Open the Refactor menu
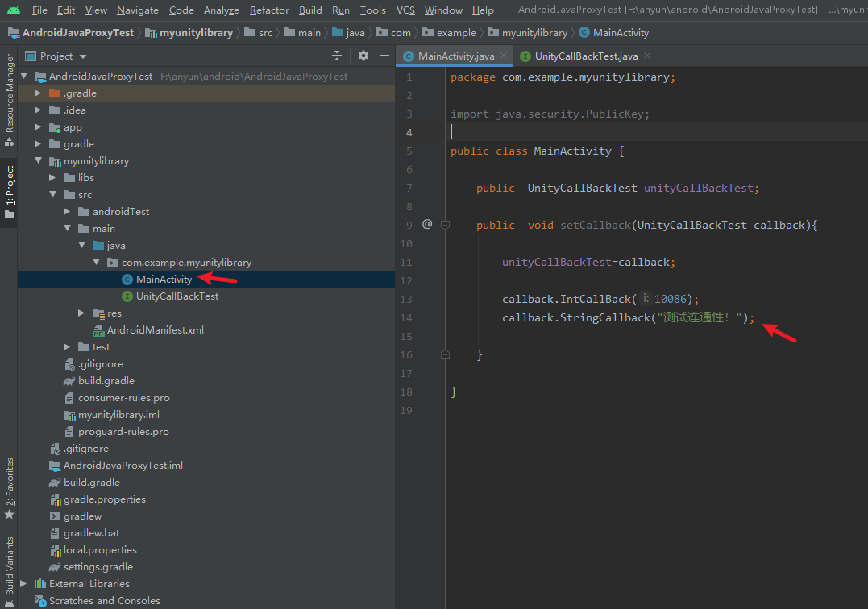This screenshot has width=868, height=609. click(269, 10)
